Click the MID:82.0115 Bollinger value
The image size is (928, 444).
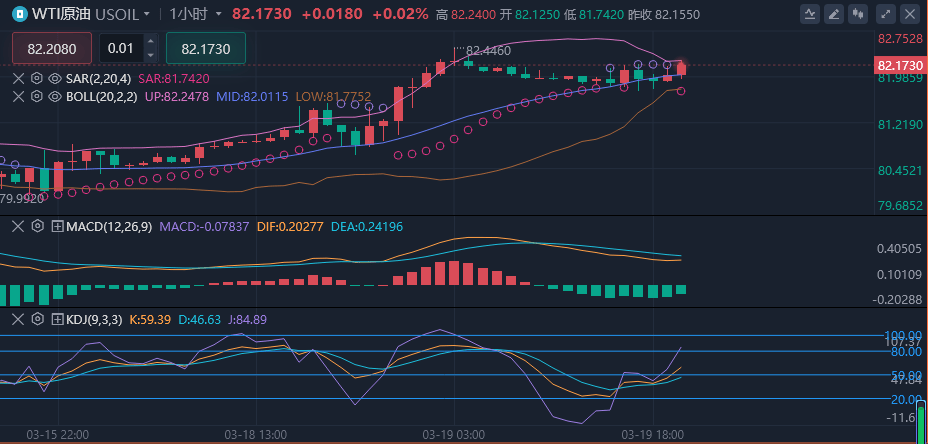[x=252, y=96]
